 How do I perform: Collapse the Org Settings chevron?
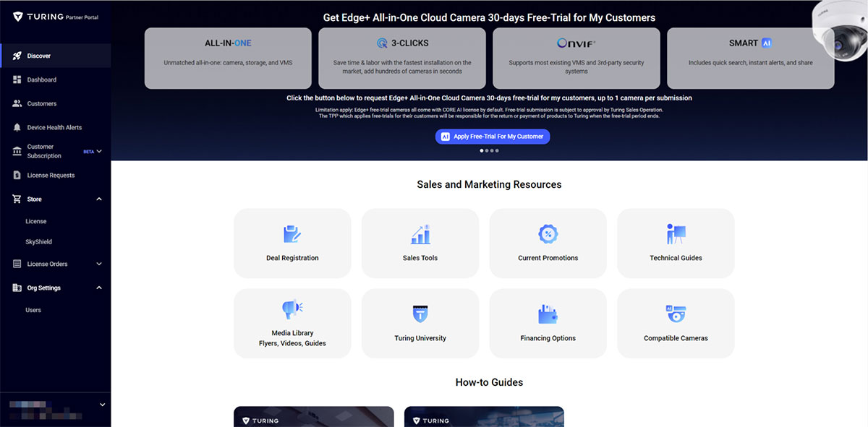pyautogui.click(x=99, y=288)
